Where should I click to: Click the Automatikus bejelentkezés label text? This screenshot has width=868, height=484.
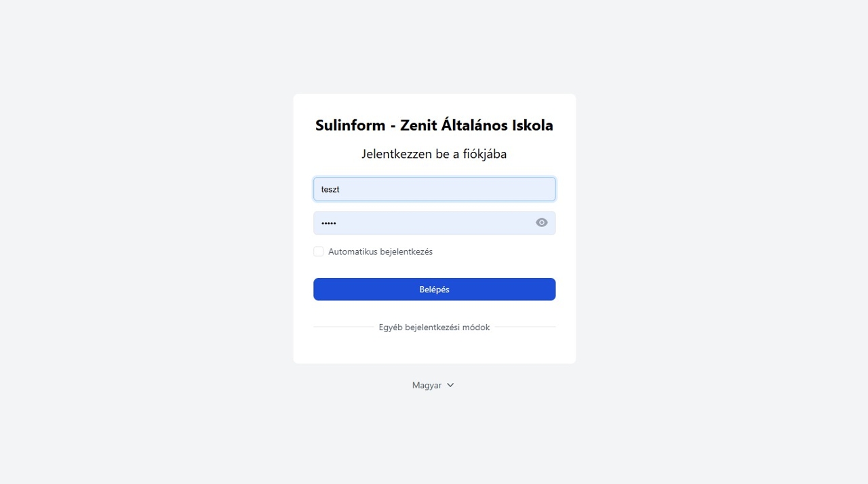[x=380, y=251]
